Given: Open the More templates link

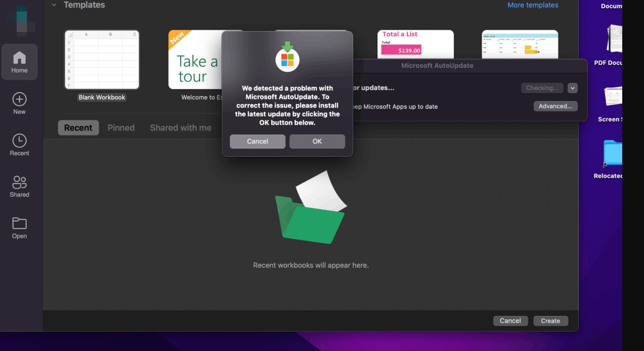Looking at the screenshot, I should tap(533, 5).
